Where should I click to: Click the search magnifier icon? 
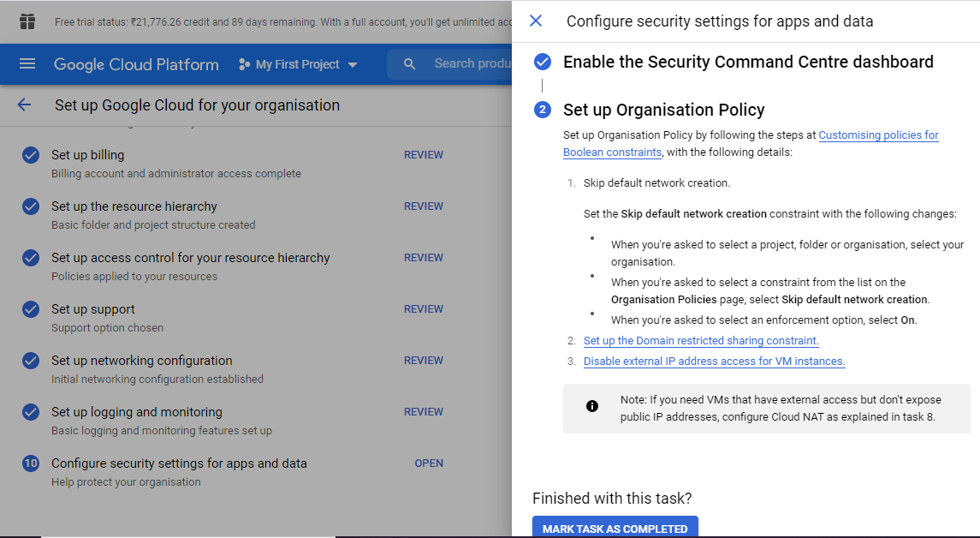click(x=409, y=63)
